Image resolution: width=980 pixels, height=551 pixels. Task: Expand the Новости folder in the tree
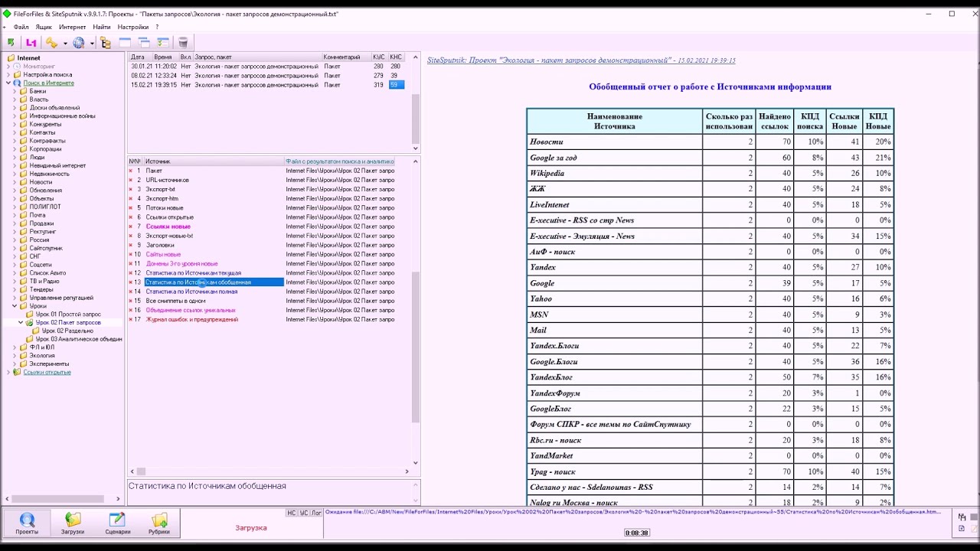point(15,182)
